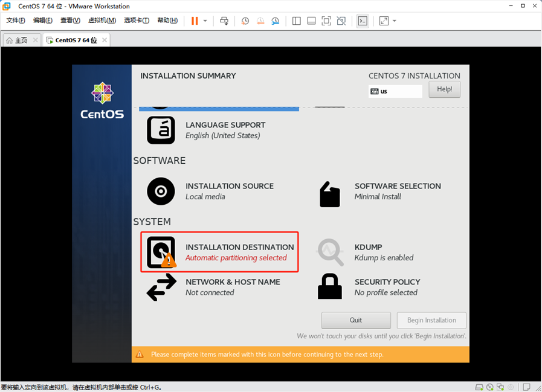
Task: Open the 虚拟机(M) menu
Action: (102, 21)
